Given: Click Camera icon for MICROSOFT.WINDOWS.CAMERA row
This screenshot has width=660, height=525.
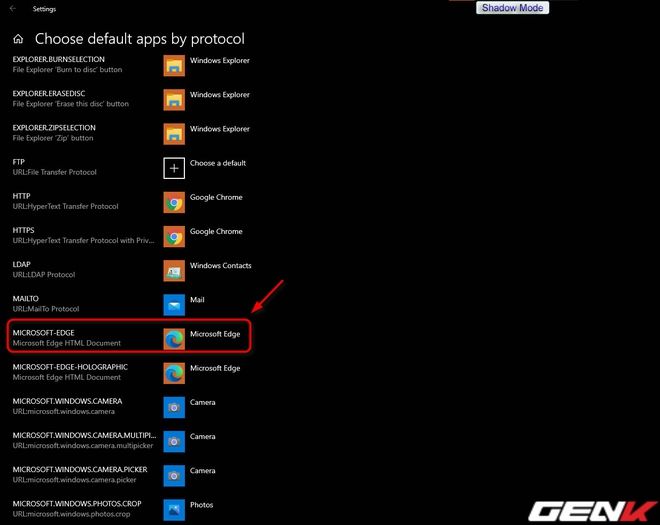Looking at the screenshot, I should (x=174, y=408).
